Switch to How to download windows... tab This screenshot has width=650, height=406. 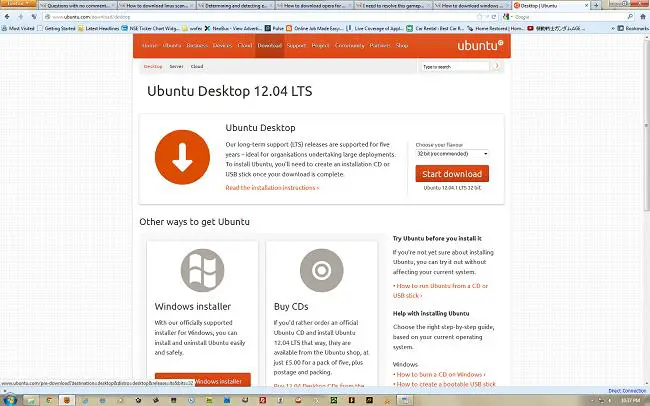click(x=472, y=6)
